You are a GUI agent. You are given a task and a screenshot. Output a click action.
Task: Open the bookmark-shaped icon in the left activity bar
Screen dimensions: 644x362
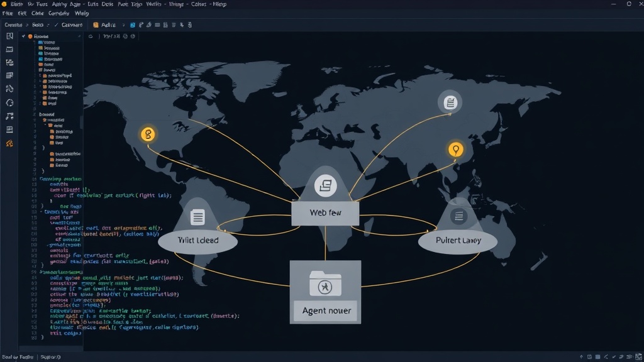[10, 36]
